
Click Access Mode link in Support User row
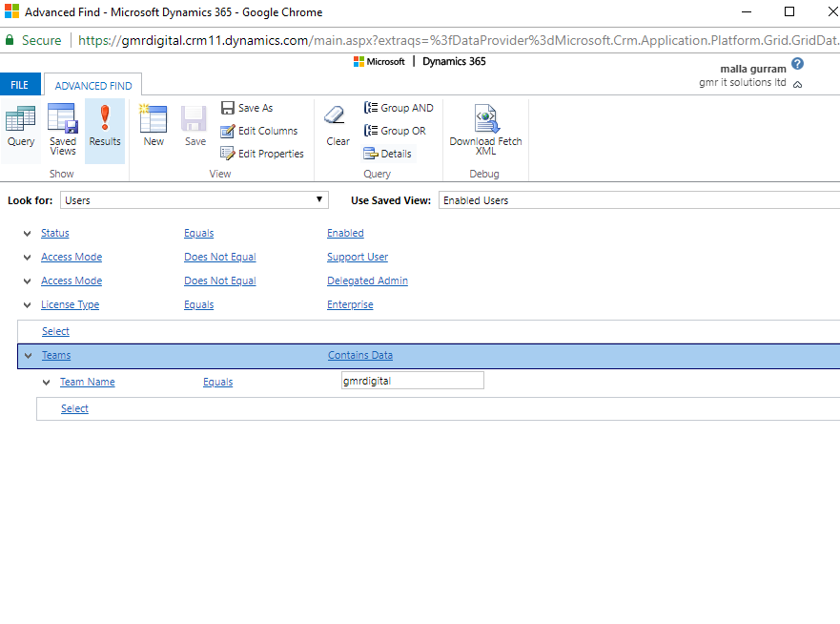click(x=72, y=257)
